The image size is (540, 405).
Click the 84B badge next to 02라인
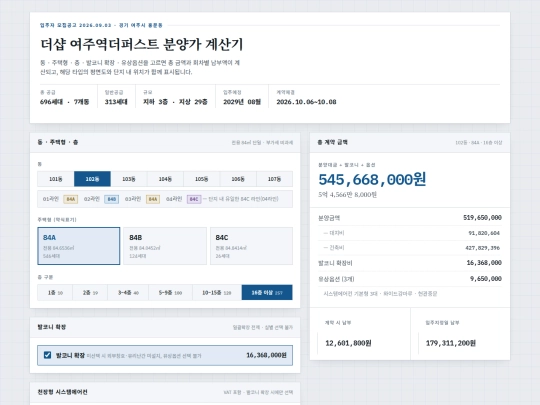112,199
